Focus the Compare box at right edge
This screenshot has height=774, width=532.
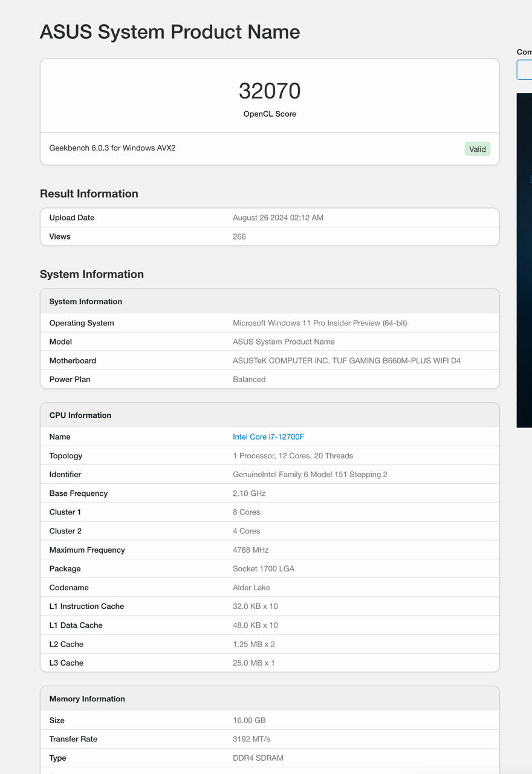pos(524,70)
